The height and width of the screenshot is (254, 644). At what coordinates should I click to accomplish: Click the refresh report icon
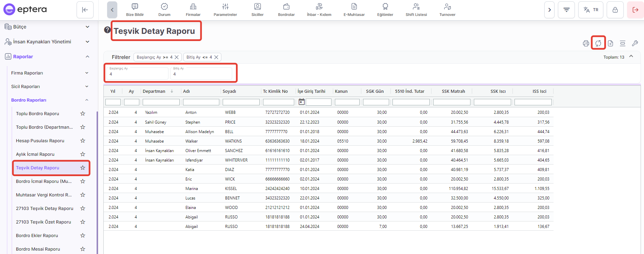click(598, 43)
